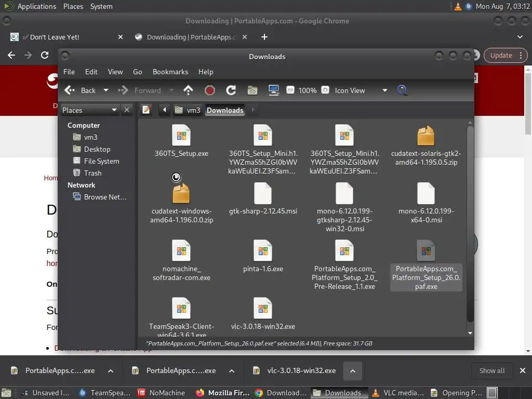
Task: Select PortableApps.com_Platform_Setup_26.0.paf.exe file icon
Action: click(426, 251)
